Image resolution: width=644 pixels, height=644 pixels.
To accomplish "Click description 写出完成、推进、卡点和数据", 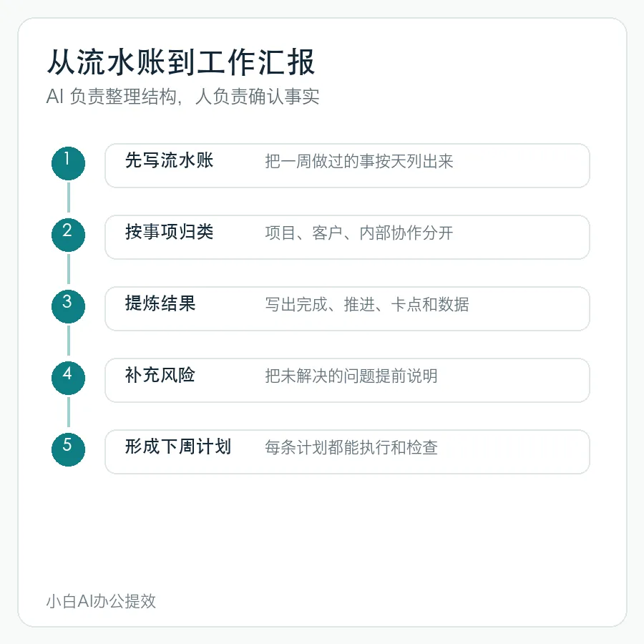I will [367, 304].
